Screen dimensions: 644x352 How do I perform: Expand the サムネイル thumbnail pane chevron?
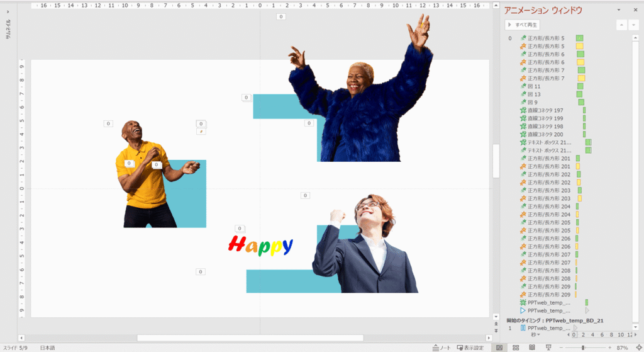point(8,11)
